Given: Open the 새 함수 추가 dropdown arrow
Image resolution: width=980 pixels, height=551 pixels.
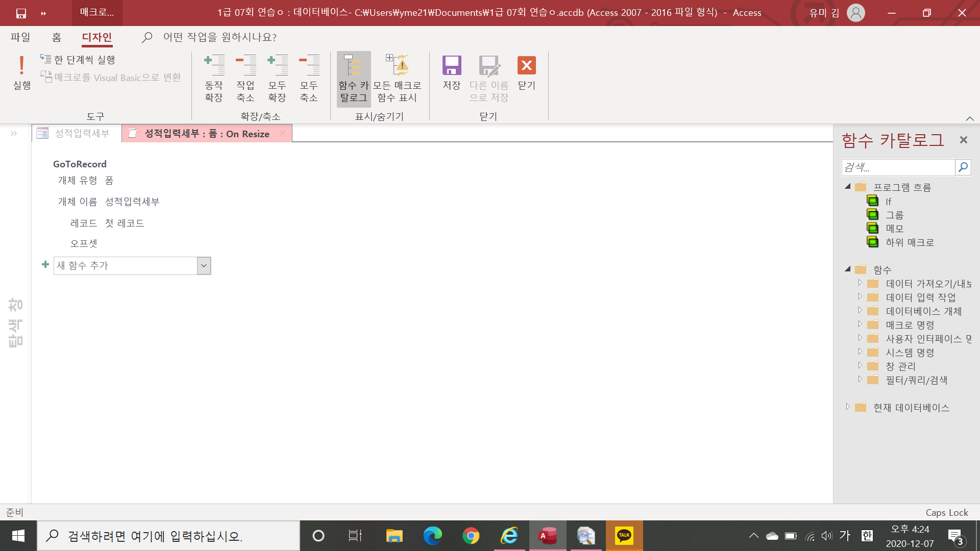Looking at the screenshot, I should click(204, 266).
